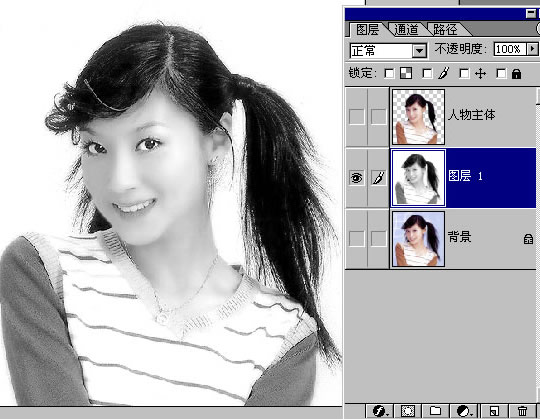Show the 人物主体 layer visibility box

click(x=356, y=117)
